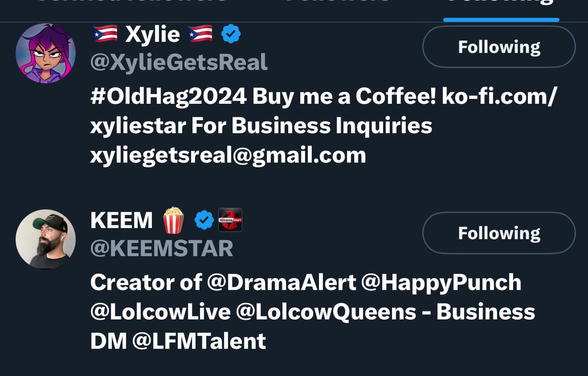Select the active Following tab at top
The image size is (588, 376).
click(x=501, y=4)
